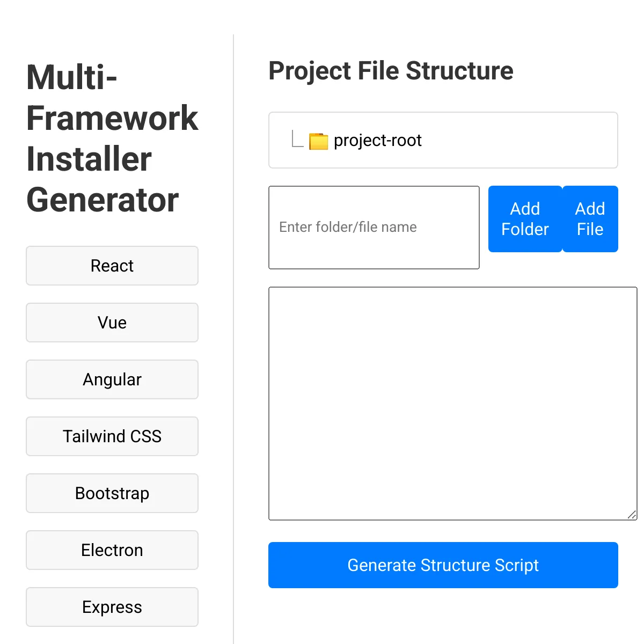
Task: Pick Tailwind CSS from the framework list
Action: pyautogui.click(x=112, y=436)
